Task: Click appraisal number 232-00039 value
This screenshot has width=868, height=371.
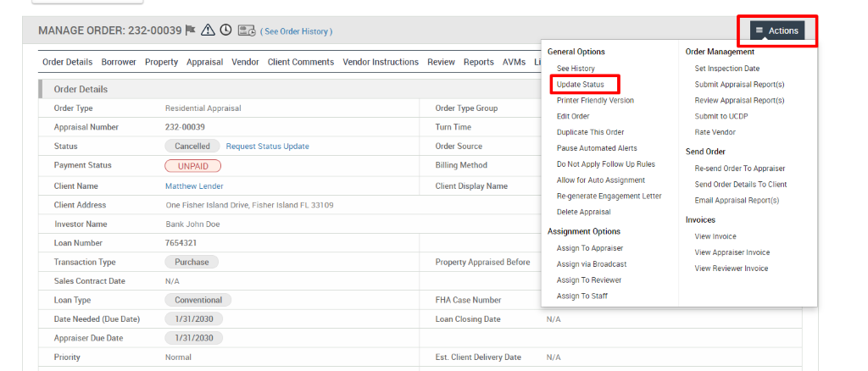Action: pos(185,127)
